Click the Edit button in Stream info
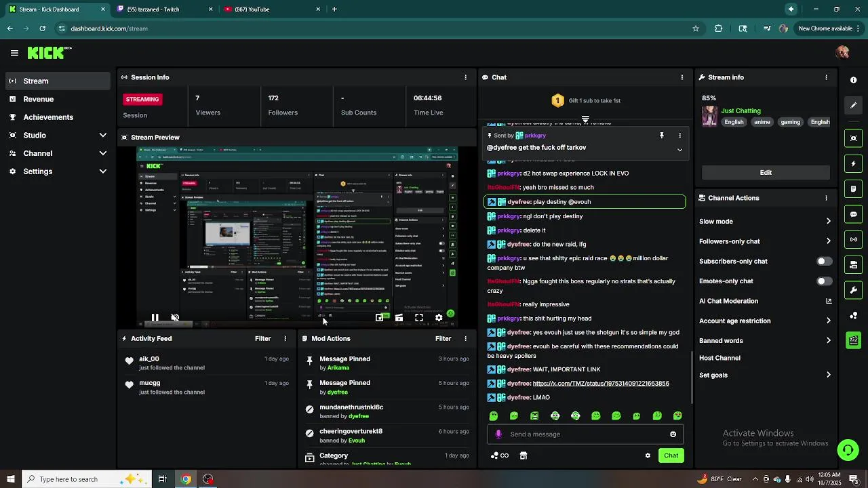 click(x=766, y=172)
